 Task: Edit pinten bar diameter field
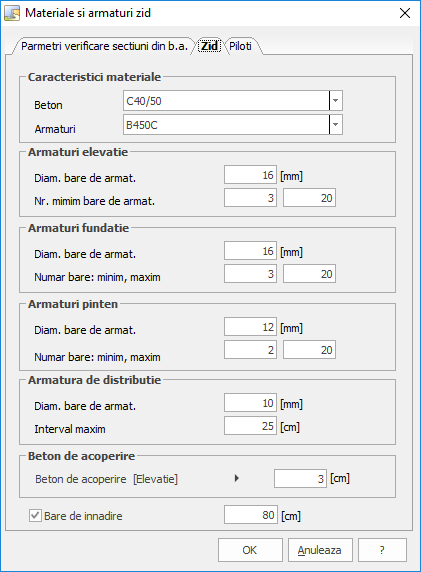(250, 326)
